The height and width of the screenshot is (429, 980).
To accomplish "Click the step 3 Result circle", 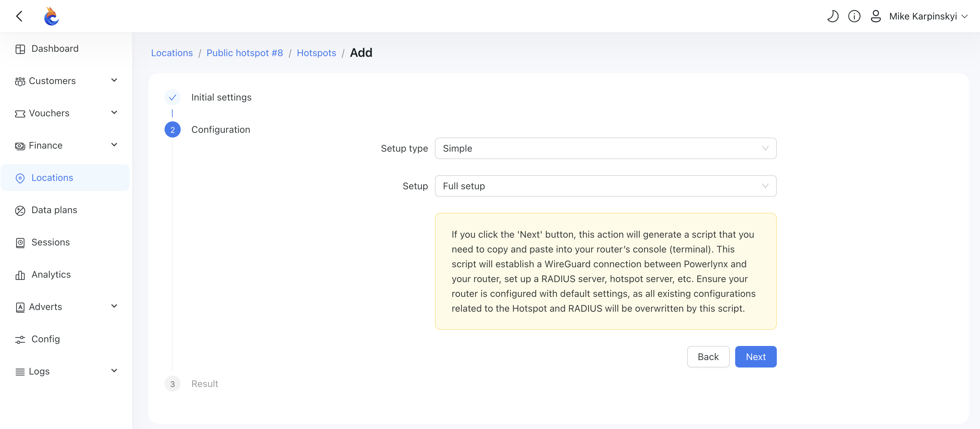I will click(172, 384).
